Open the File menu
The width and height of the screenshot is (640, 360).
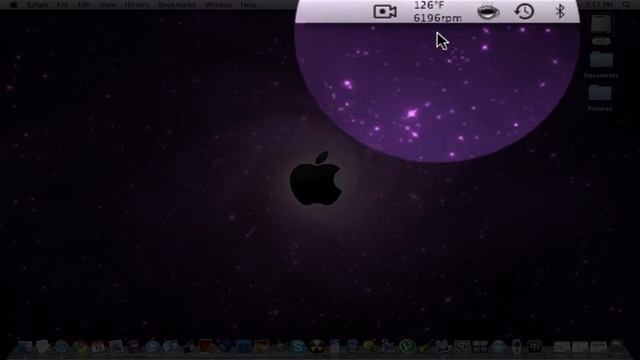pyautogui.click(x=62, y=5)
